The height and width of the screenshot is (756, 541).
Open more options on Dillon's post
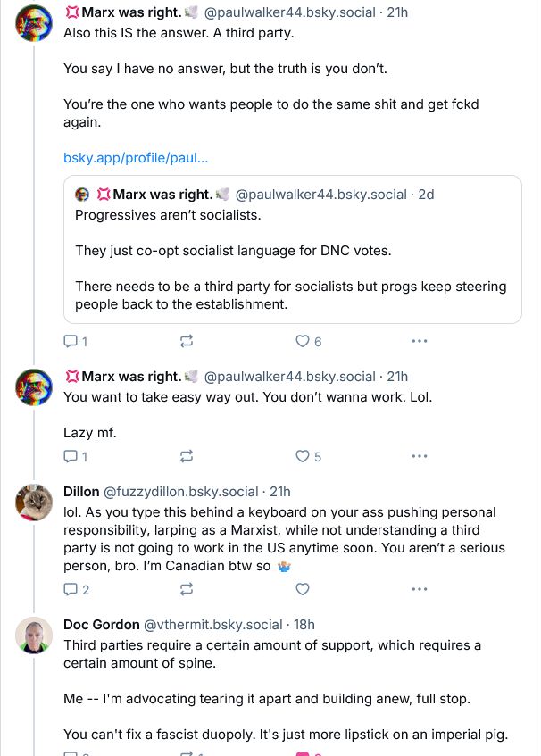click(419, 589)
